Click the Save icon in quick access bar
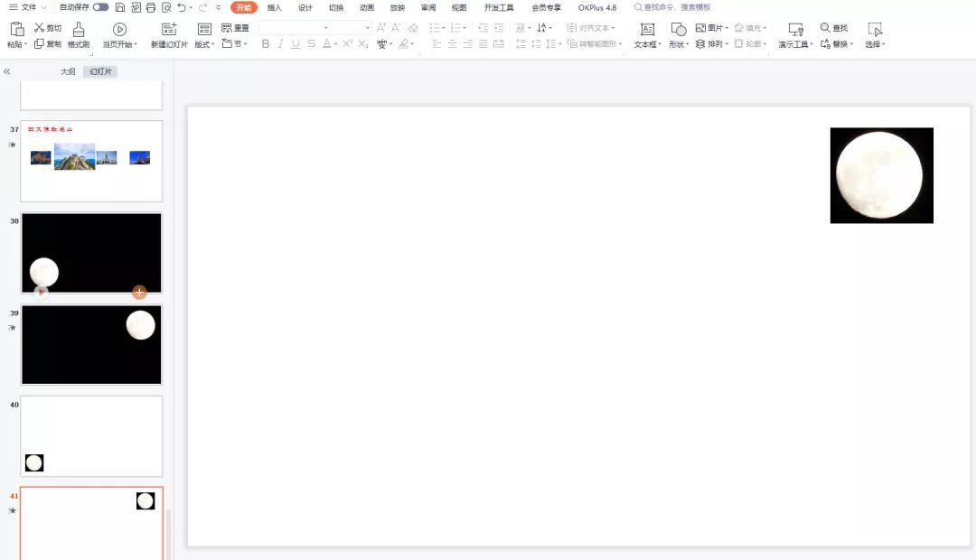 pyautogui.click(x=120, y=7)
